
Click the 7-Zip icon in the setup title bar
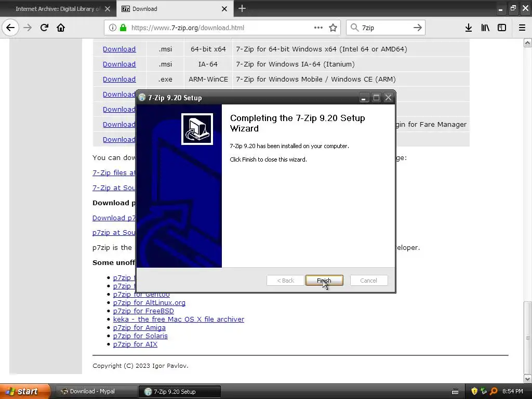tap(142, 98)
